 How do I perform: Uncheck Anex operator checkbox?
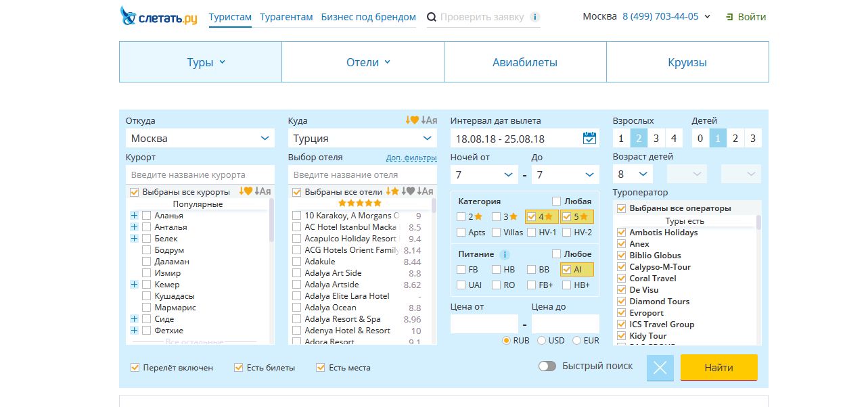[622, 244]
